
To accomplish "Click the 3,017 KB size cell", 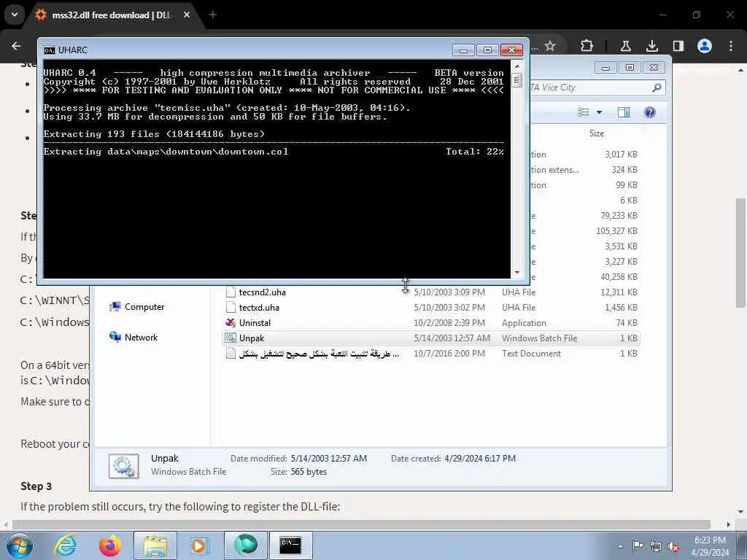I will tap(622, 155).
